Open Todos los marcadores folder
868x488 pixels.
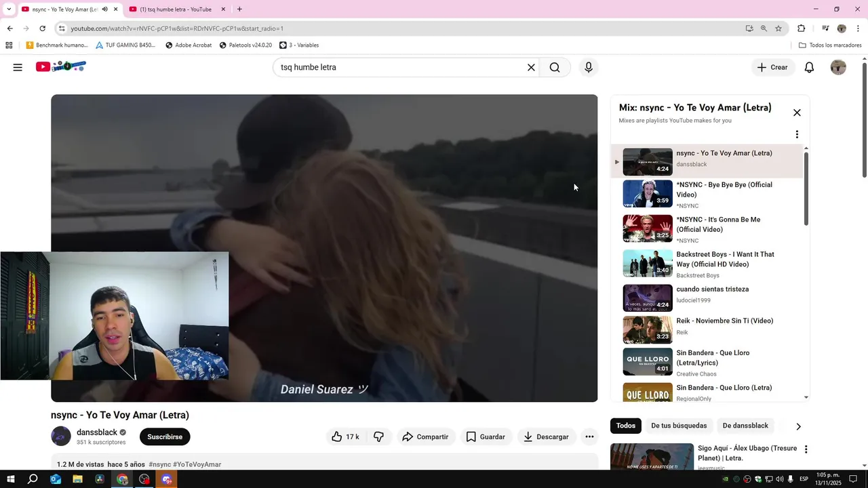830,45
